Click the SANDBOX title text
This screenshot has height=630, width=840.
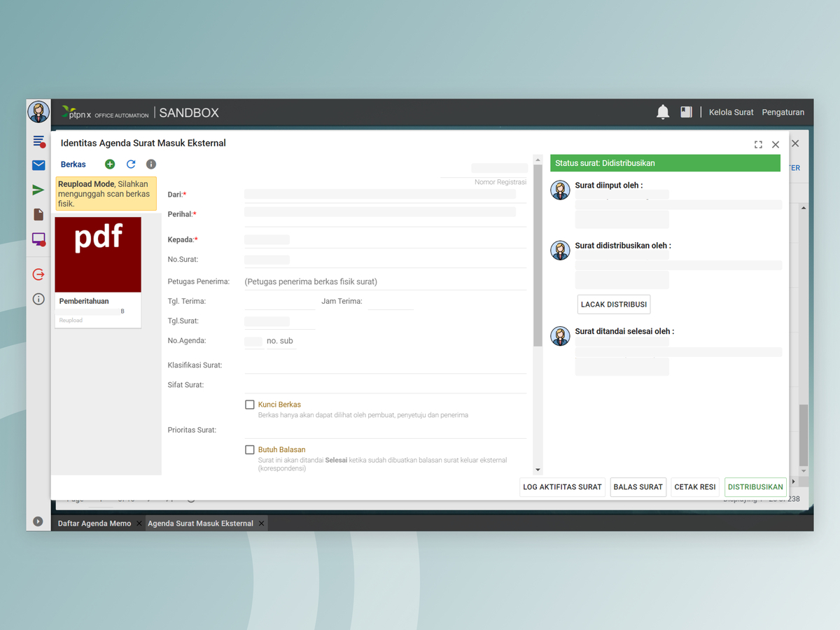(x=189, y=113)
